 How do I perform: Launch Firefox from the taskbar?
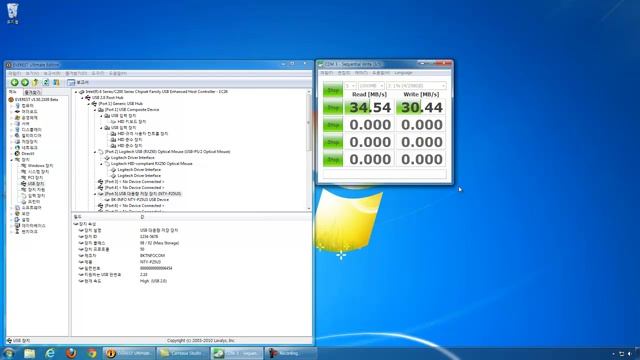point(71,353)
